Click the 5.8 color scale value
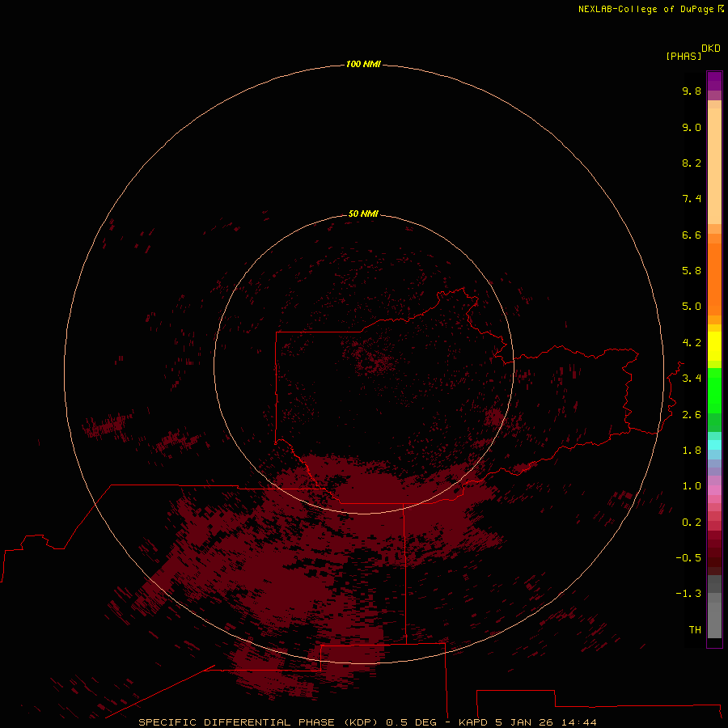This screenshot has width=728, height=728. [x=692, y=271]
